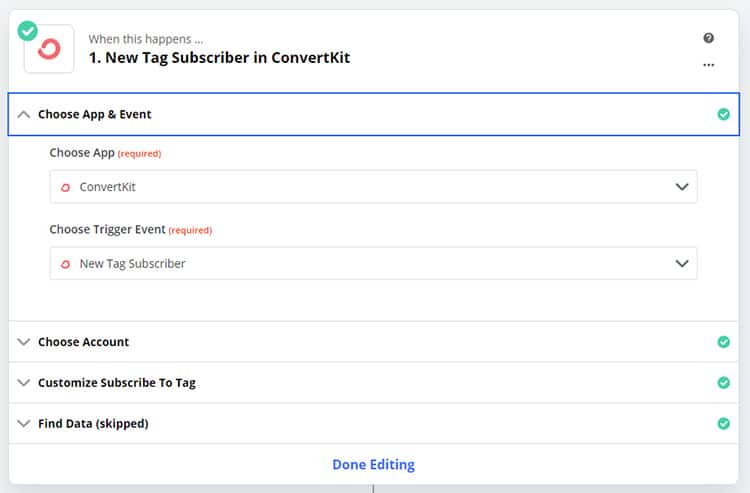Screen dimensions: 750x493
Task: Open the Choose App dropdown arrow
Action: click(682, 187)
